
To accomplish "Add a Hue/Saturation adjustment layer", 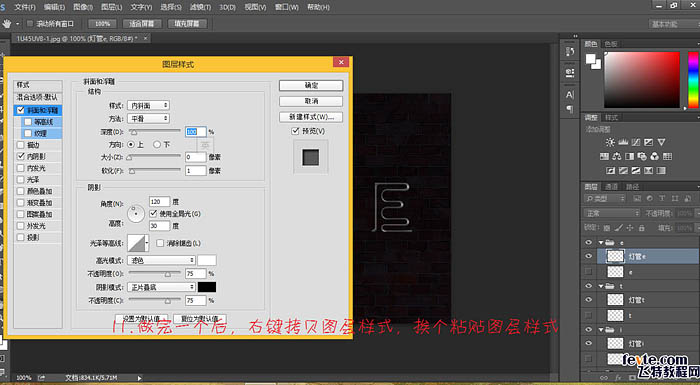I will click(x=604, y=156).
